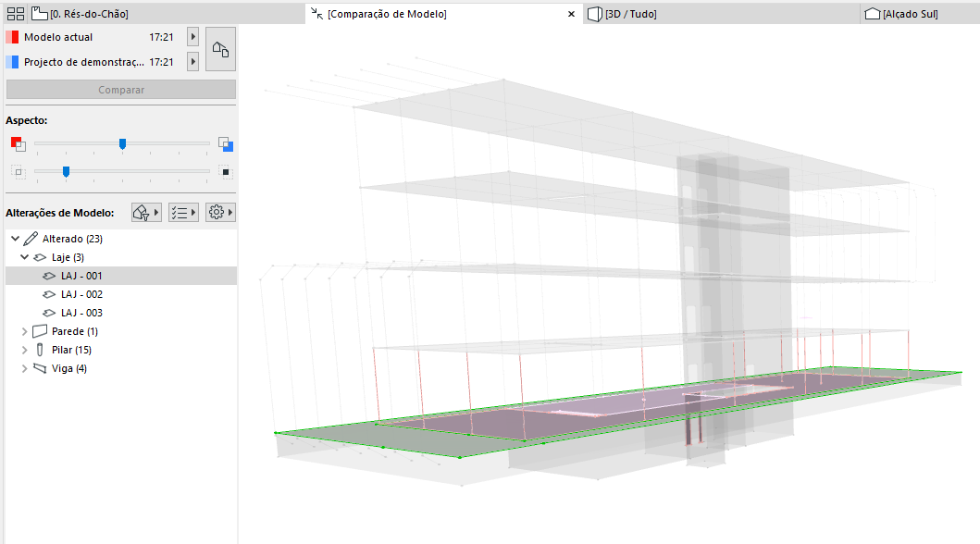Click the red Modelo actual color swatch

pos(12,37)
